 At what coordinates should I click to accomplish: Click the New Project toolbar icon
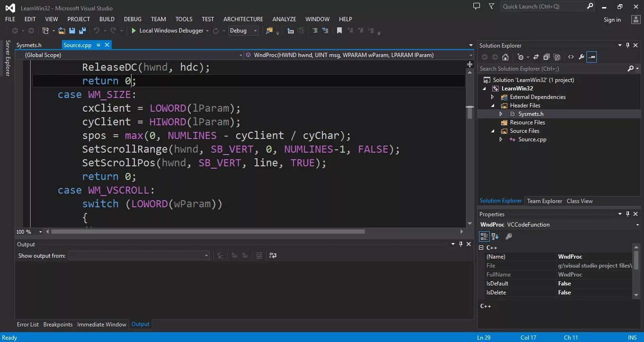(x=45, y=31)
